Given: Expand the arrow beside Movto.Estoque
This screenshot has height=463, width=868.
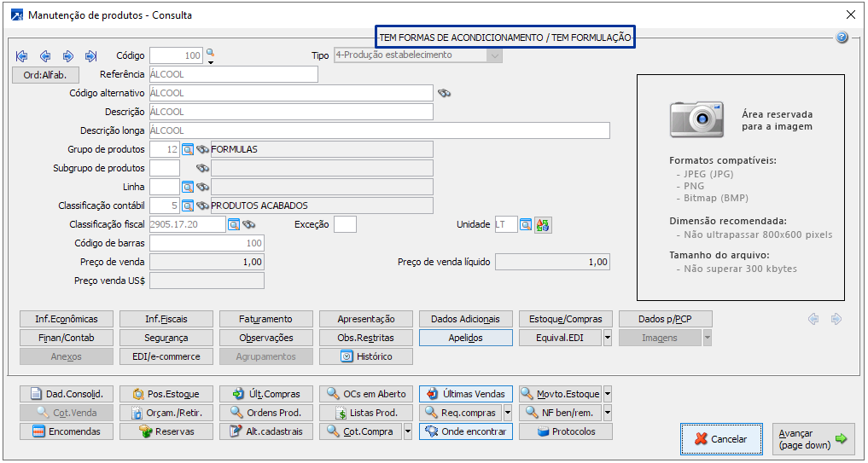Looking at the screenshot, I should pos(608,394).
